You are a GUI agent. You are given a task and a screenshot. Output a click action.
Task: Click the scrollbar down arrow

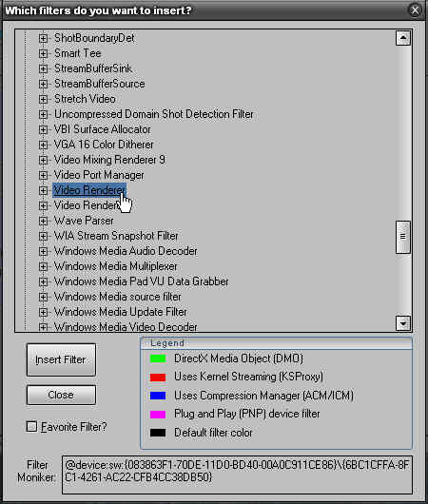(403, 323)
